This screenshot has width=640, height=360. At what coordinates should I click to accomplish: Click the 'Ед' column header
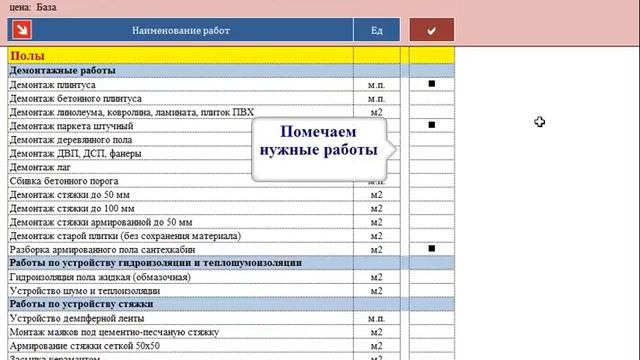pos(376,30)
